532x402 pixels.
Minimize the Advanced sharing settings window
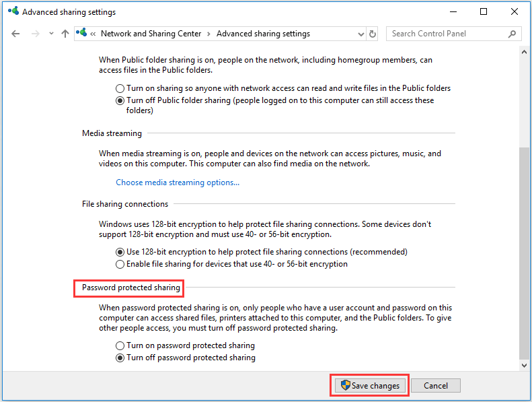click(x=453, y=11)
